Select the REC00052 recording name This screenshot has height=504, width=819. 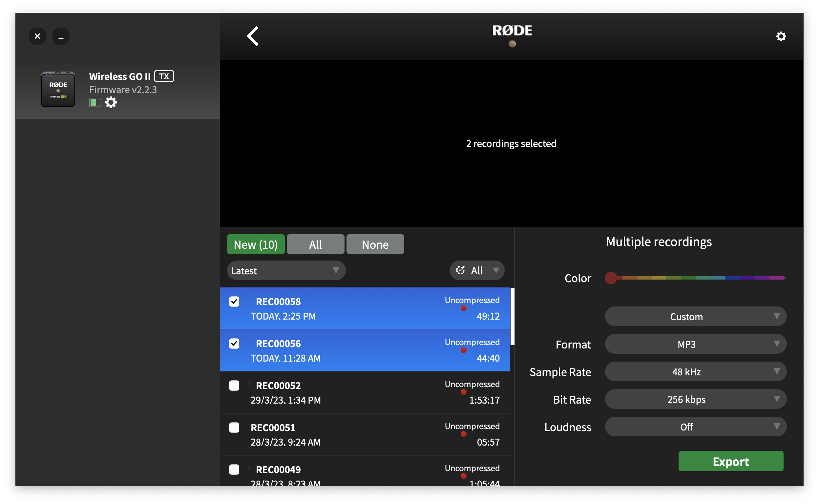point(278,386)
